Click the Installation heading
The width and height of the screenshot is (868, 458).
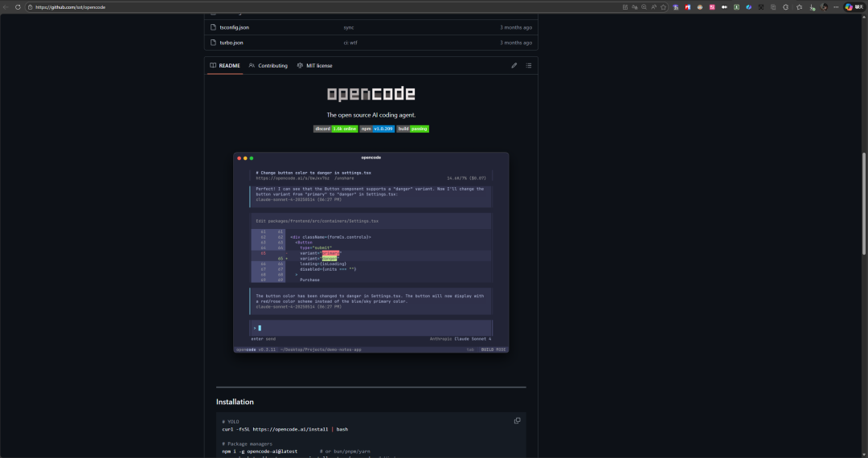tap(235, 402)
